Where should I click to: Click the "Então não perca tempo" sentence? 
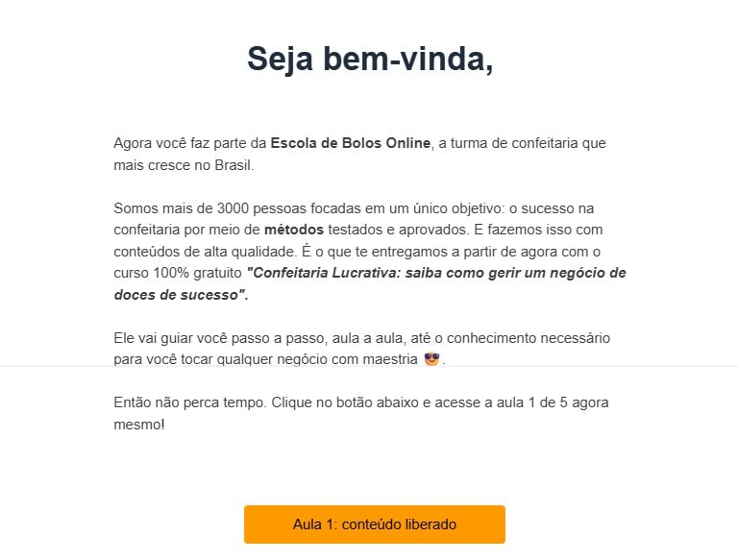(x=187, y=402)
